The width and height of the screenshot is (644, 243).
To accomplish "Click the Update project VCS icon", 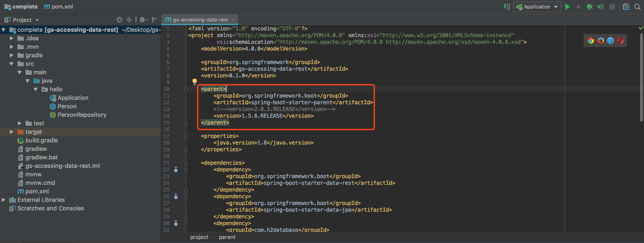I will pos(507,7).
